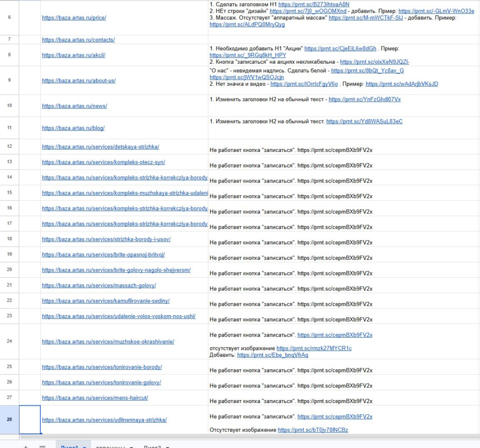Select the "Не работает кнопка" comment in row 27
The image size is (480, 448).
tap(291, 401)
